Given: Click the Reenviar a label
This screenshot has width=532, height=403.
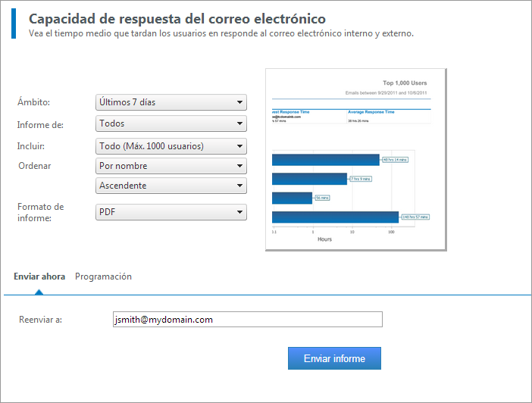Looking at the screenshot, I should 40,320.
